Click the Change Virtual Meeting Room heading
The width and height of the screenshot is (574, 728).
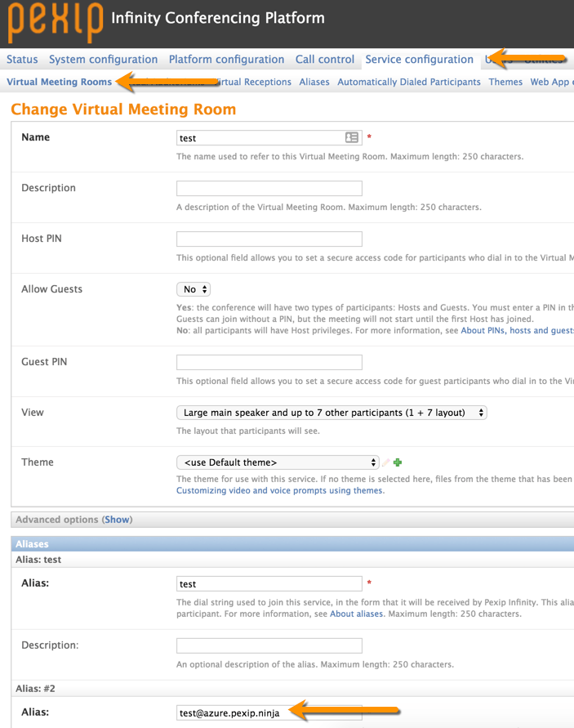123,109
